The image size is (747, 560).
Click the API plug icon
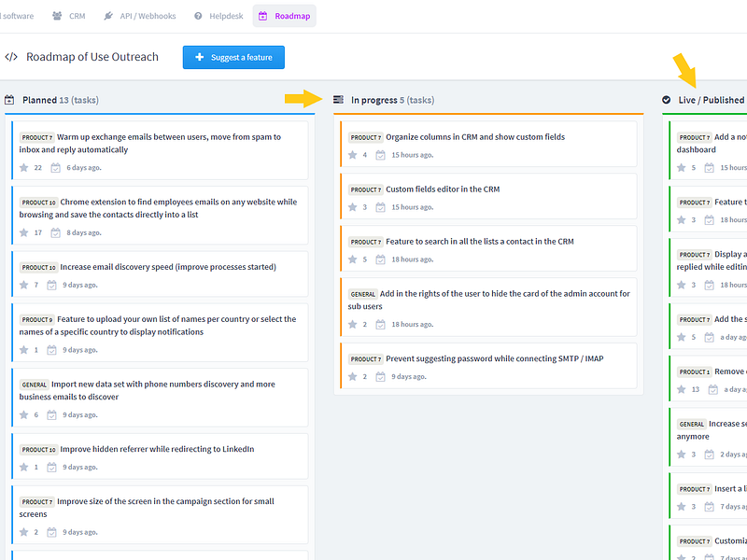point(108,16)
